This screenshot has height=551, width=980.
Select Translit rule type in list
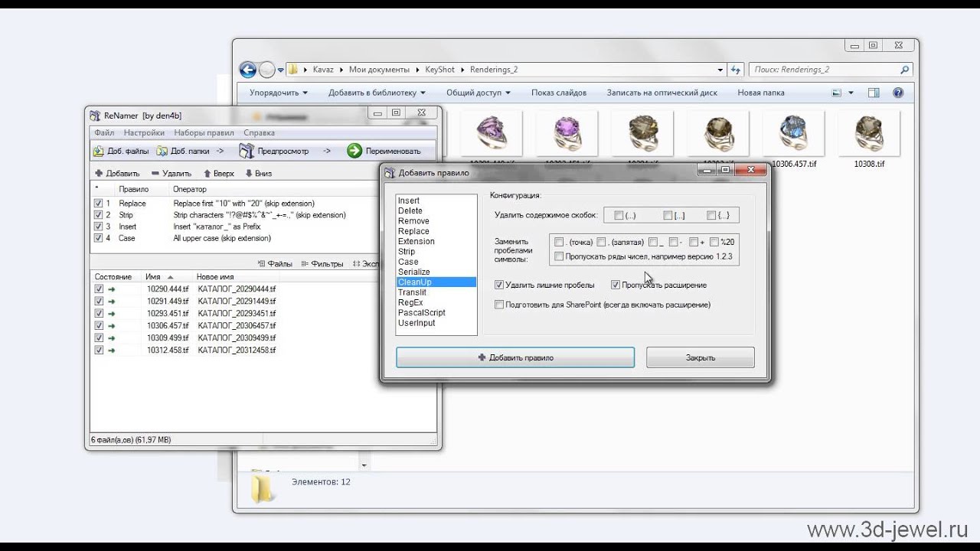tap(436, 292)
